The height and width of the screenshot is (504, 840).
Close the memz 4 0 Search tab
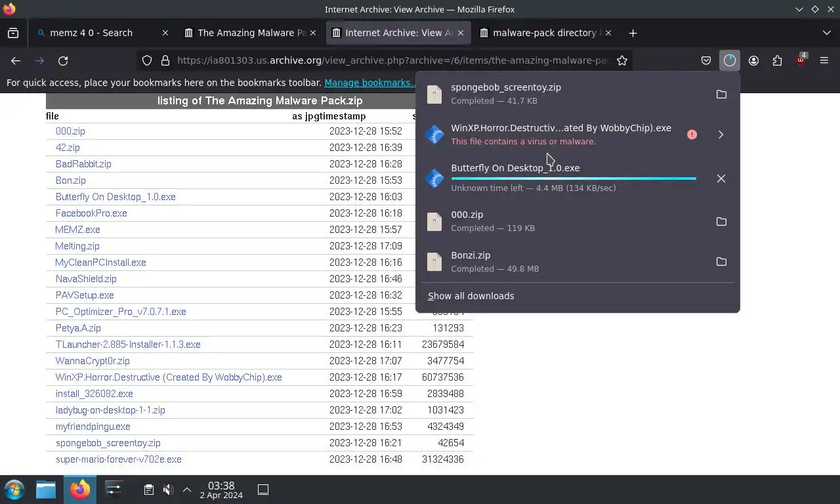pyautogui.click(x=165, y=33)
